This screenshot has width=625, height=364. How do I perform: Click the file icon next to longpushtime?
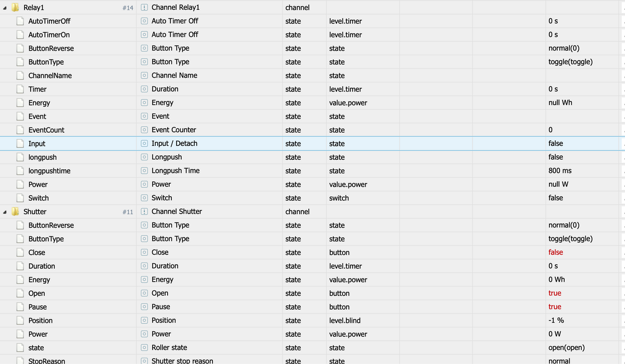20,171
